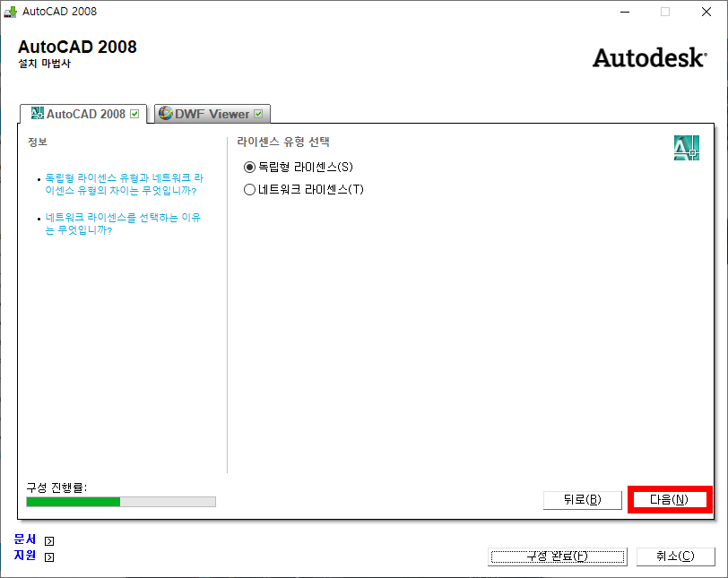Cancel setup with the 취소(C) button
The height and width of the screenshot is (578, 728).
tap(675, 556)
